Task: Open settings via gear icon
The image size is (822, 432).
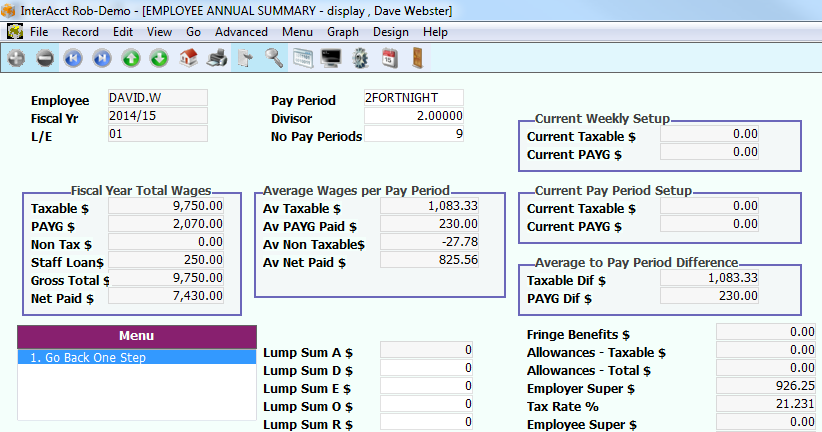Action: (360, 58)
